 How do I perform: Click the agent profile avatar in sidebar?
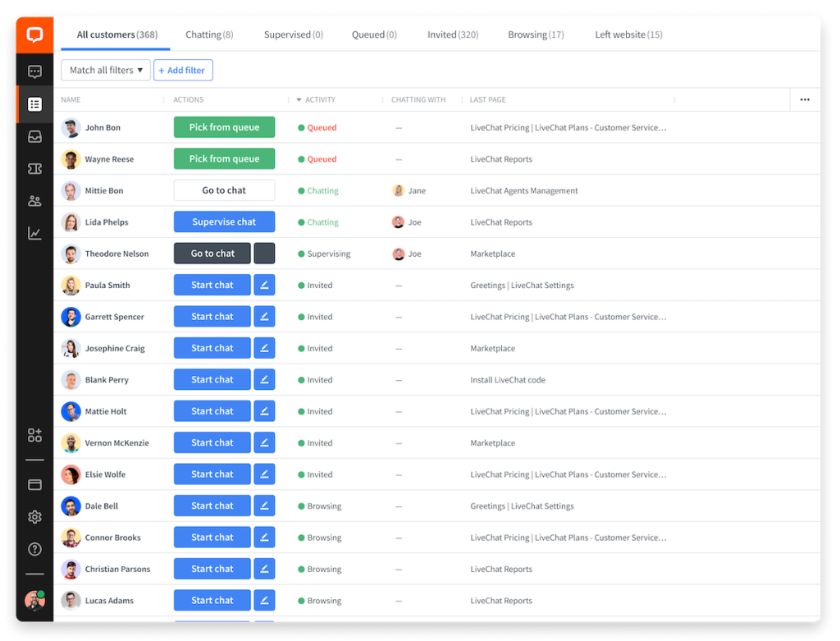(34, 600)
